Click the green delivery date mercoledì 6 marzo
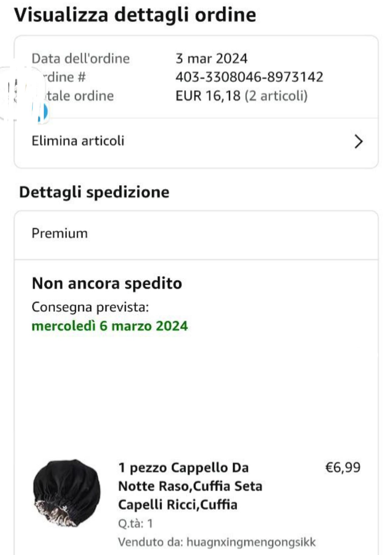392x555 pixels. tap(110, 326)
